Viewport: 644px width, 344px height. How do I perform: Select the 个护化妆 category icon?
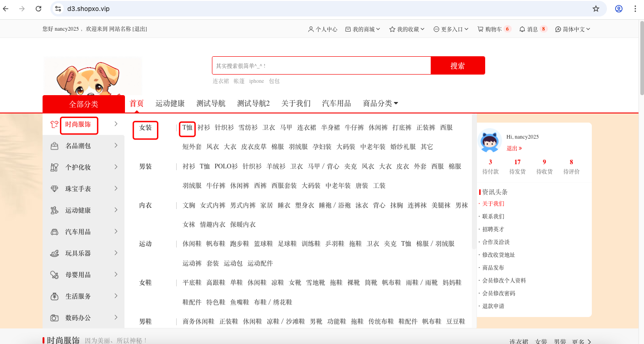[x=54, y=167]
